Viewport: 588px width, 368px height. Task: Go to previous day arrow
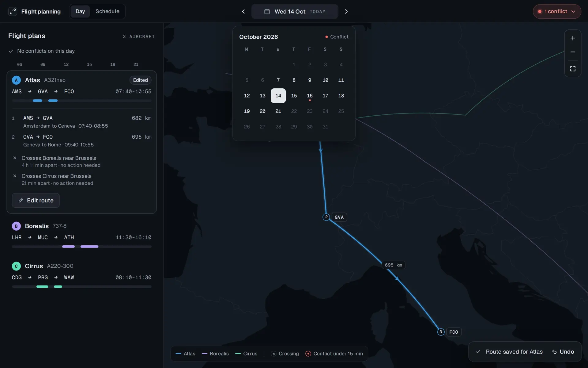(243, 11)
